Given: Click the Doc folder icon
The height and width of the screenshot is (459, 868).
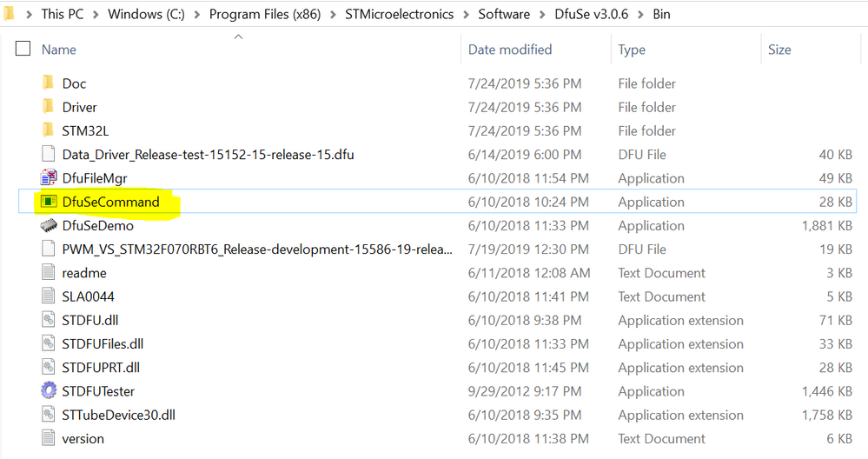Looking at the screenshot, I should pos(49,84).
